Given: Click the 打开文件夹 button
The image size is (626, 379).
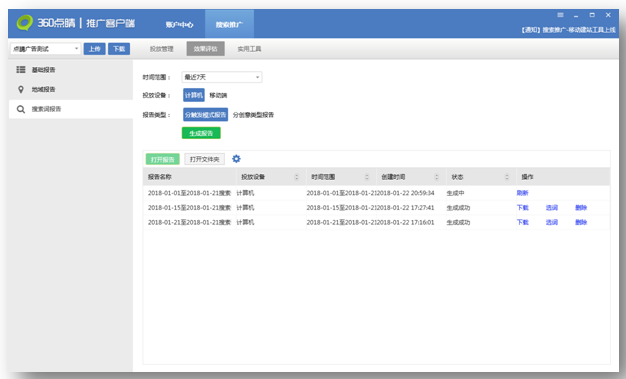Looking at the screenshot, I should (x=204, y=159).
